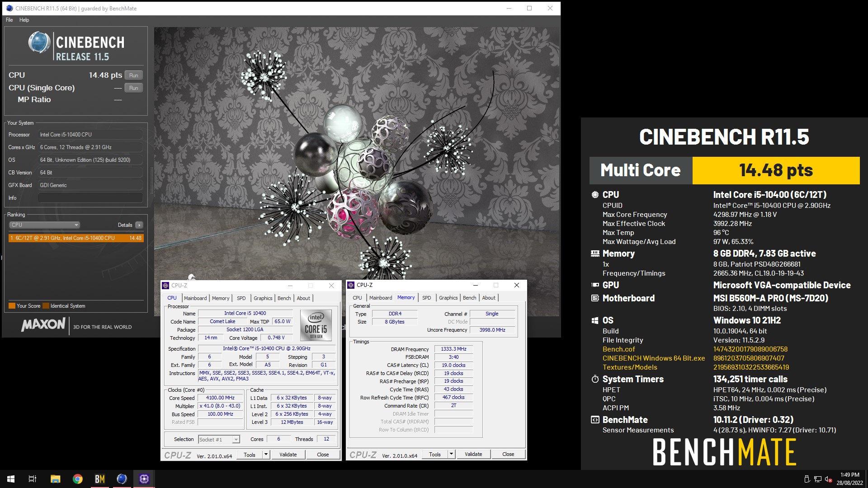Open Mainboard tab in right CPU-Z window
Viewport: 868px width, 488px height.
tap(381, 298)
